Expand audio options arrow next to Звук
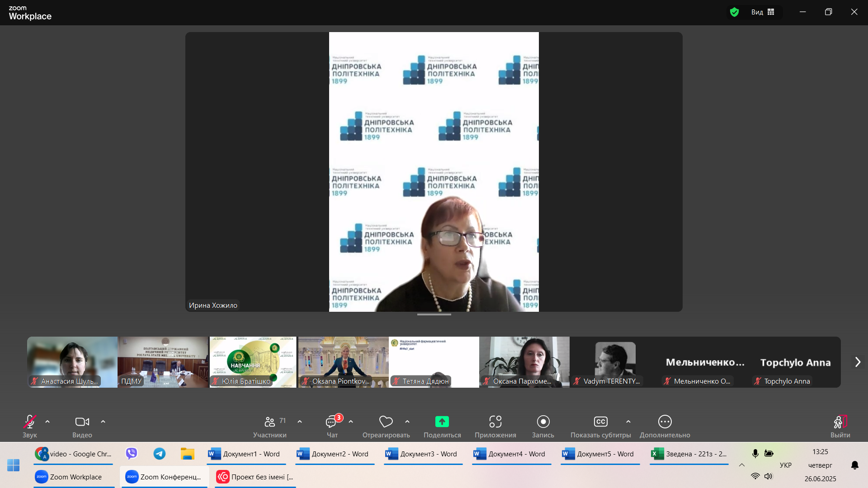The height and width of the screenshot is (488, 868). 47,422
